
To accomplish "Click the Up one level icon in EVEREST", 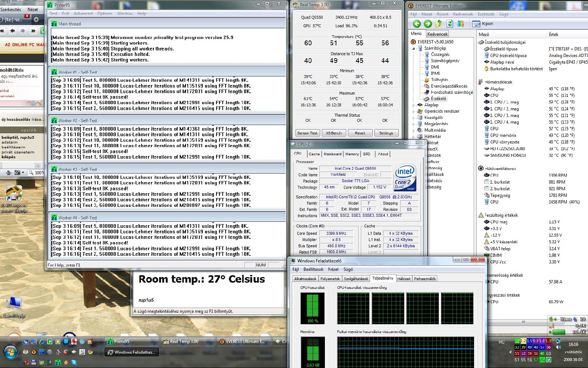I will tap(438, 24).
